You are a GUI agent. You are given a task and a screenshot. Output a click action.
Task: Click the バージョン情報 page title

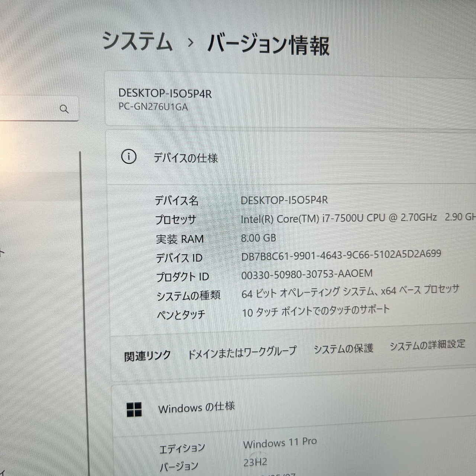[x=268, y=45]
